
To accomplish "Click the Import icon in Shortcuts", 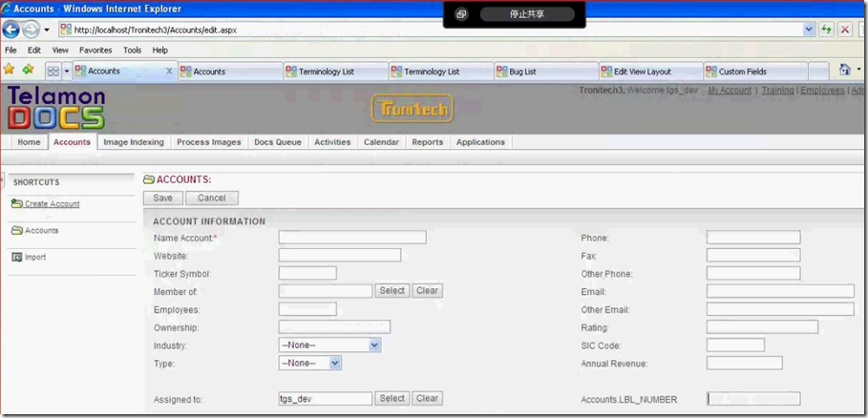I will tap(16, 257).
